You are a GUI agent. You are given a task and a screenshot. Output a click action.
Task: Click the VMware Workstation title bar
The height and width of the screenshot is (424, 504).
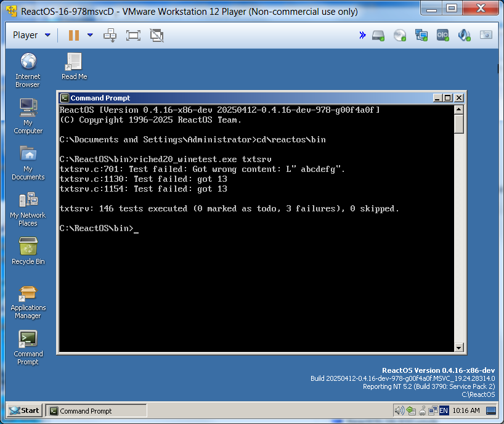pos(212,11)
